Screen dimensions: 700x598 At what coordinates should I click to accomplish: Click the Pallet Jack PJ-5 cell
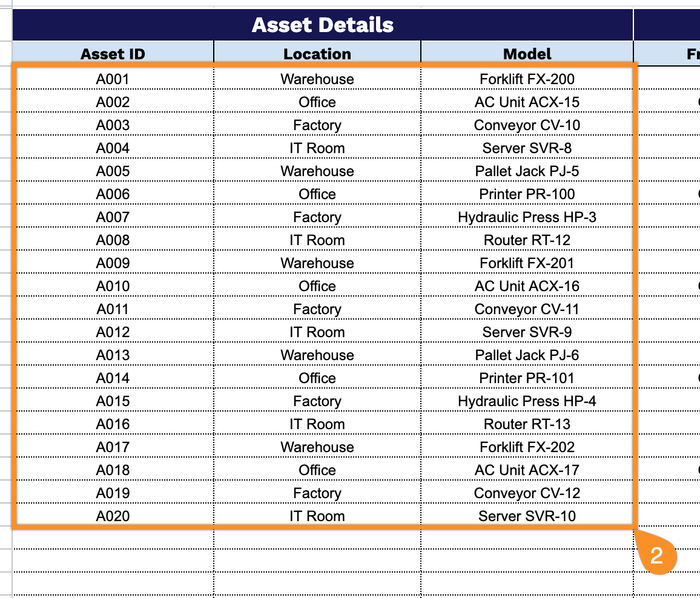[527, 171]
